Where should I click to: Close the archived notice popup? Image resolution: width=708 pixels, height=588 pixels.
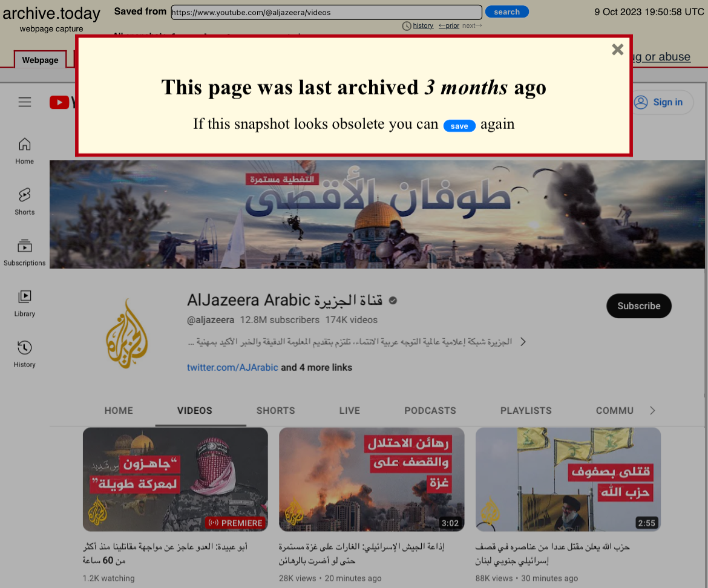point(617,50)
